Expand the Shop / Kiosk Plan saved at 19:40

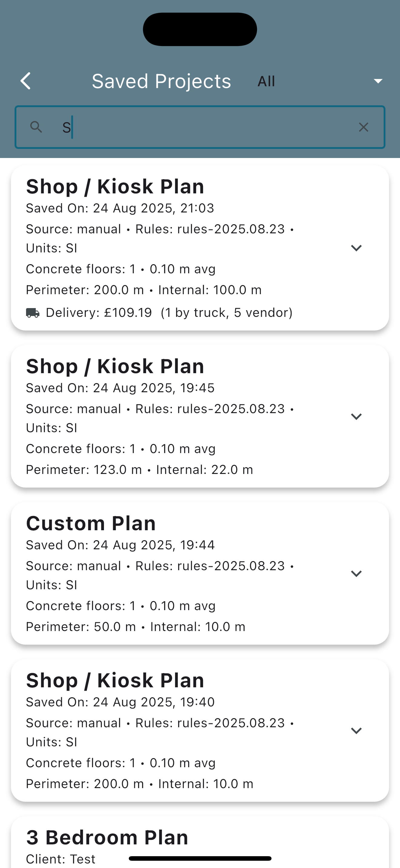point(356,731)
